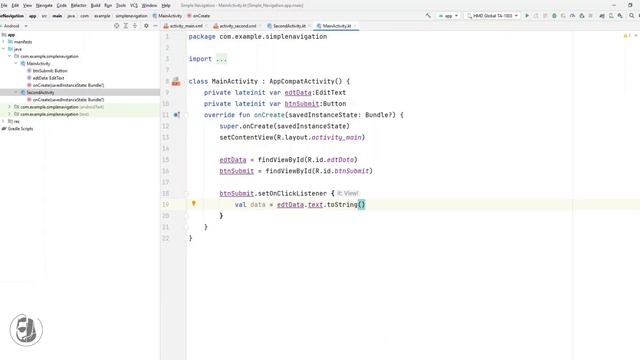Click the fold marker on line 20
Viewport: 640px width, 360px height.
tap(186, 216)
